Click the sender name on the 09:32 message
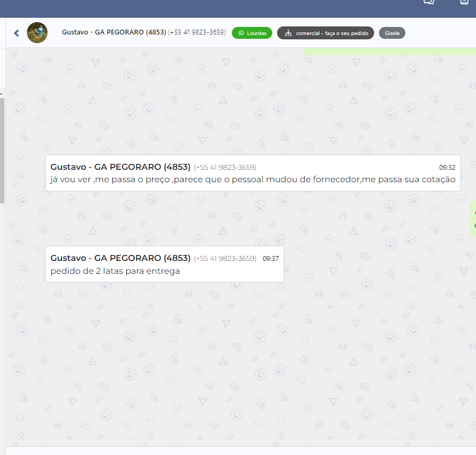The height and width of the screenshot is (455, 476). tap(120, 167)
